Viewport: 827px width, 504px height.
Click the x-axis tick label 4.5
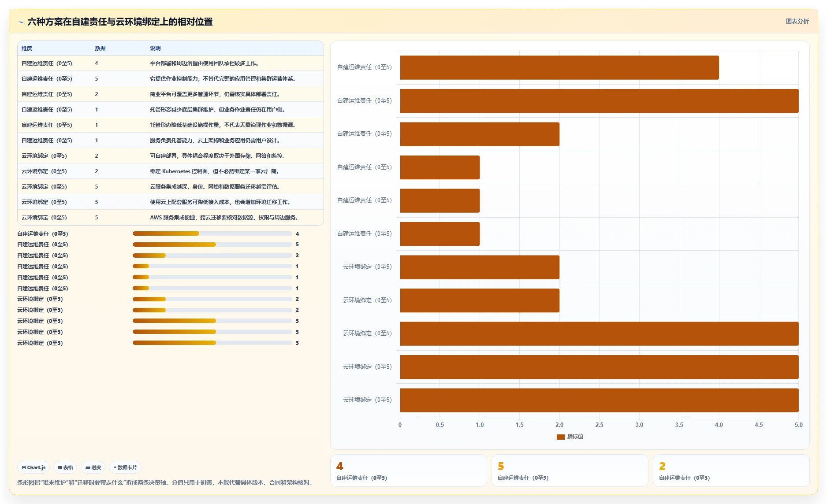click(759, 425)
